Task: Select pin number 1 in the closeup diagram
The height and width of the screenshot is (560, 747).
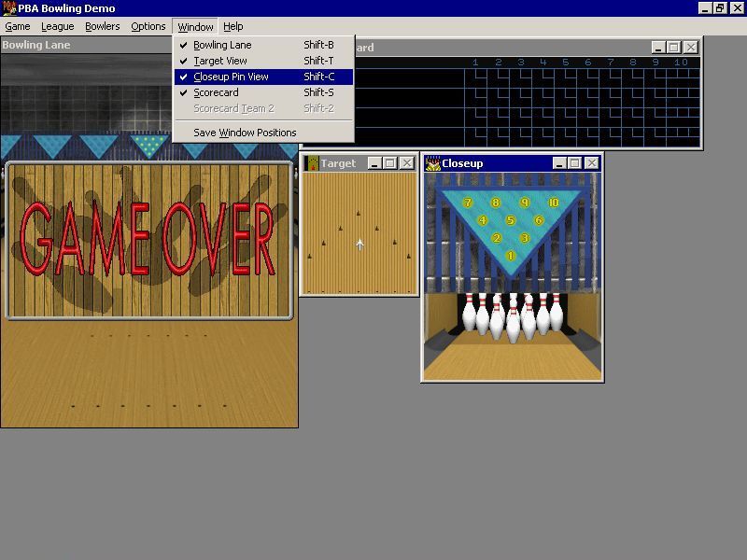Action: pos(511,256)
